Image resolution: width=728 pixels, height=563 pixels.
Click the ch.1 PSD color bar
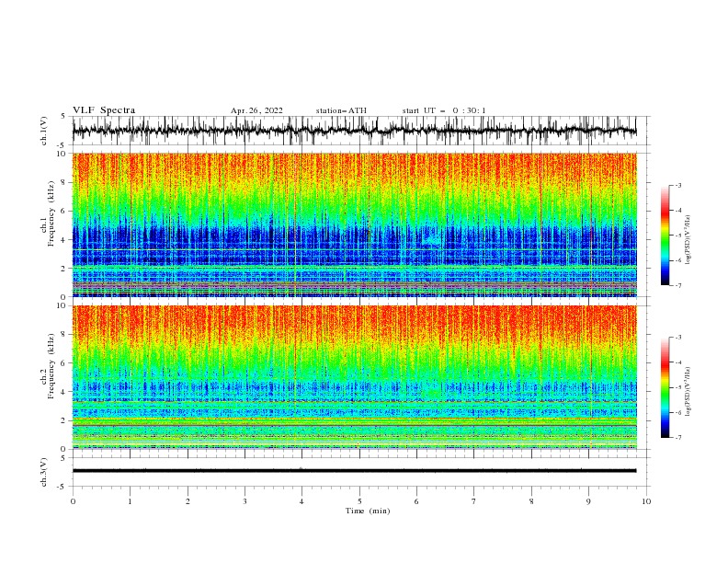665,236
